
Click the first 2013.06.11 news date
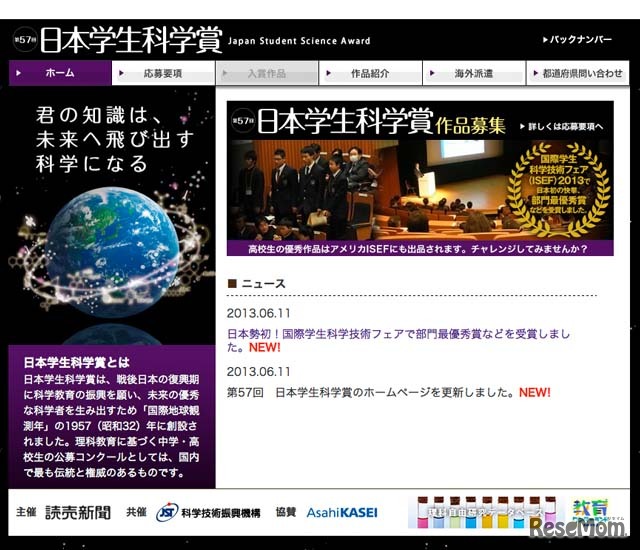(x=258, y=313)
